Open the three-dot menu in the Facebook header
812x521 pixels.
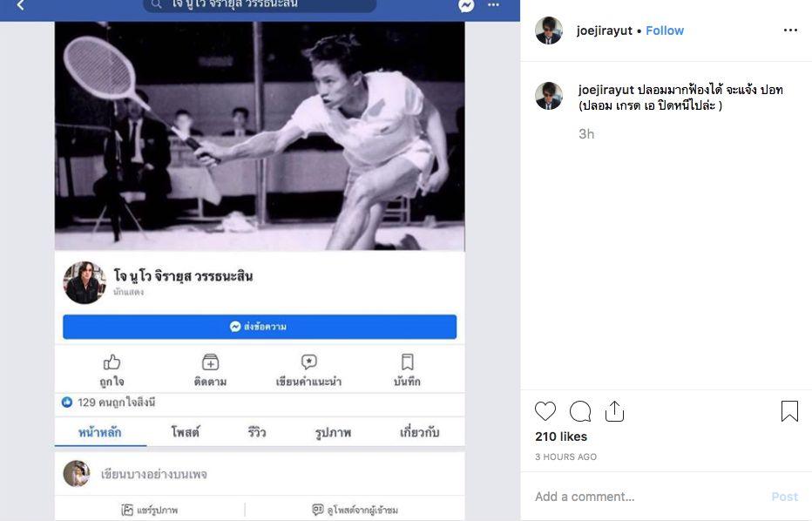click(x=494, y=5)
